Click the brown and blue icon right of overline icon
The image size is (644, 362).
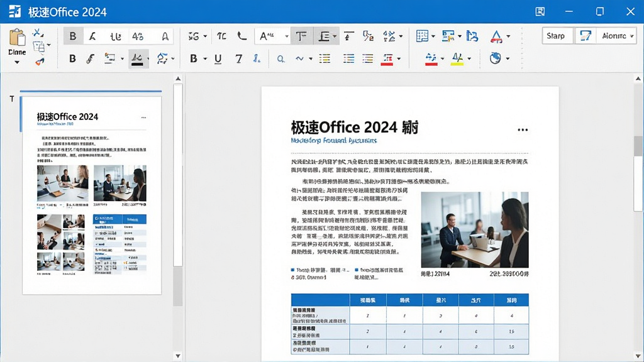pyautogui.click(x=368, y=36)
